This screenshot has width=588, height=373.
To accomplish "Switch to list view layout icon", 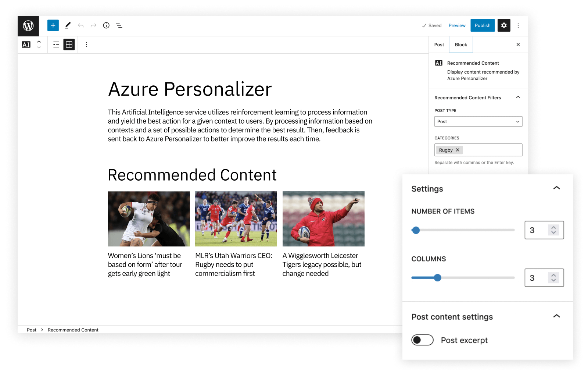I will (56, 45).
